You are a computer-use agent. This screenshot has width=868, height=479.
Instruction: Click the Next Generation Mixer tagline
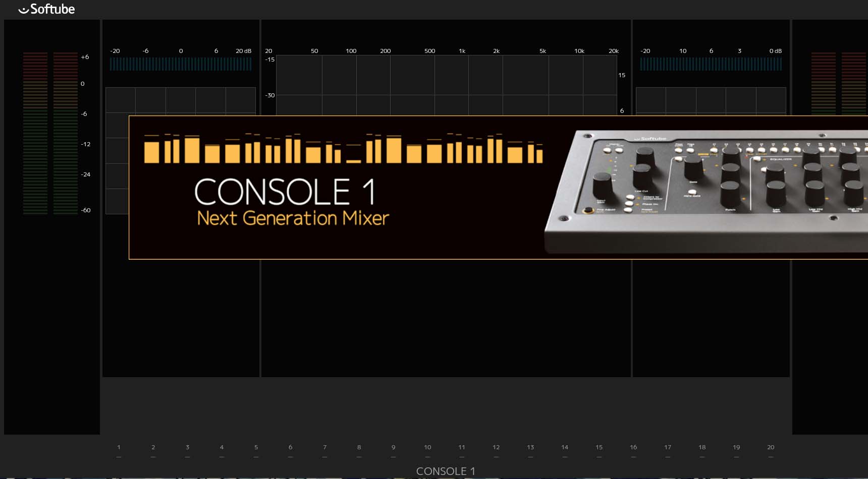293,218
